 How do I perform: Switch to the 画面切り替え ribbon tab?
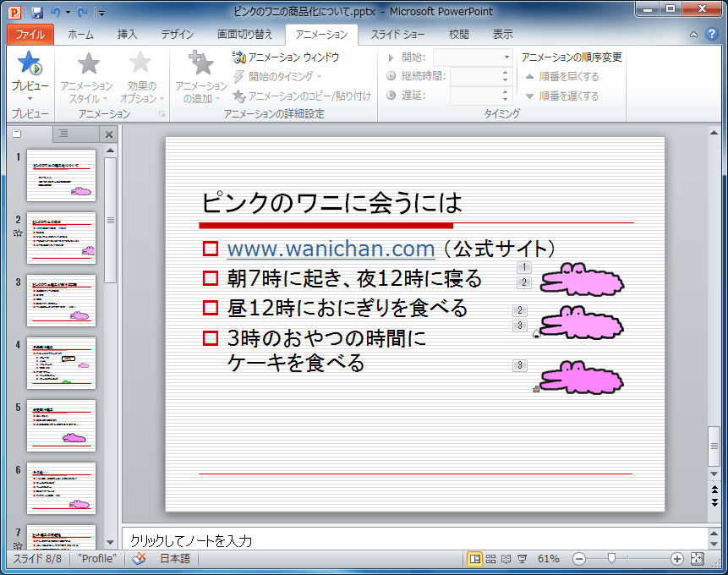point(244,35)
